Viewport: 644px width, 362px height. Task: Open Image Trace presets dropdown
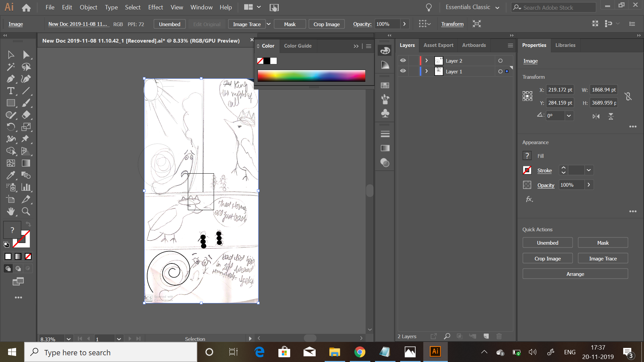[x=269, y=24]
